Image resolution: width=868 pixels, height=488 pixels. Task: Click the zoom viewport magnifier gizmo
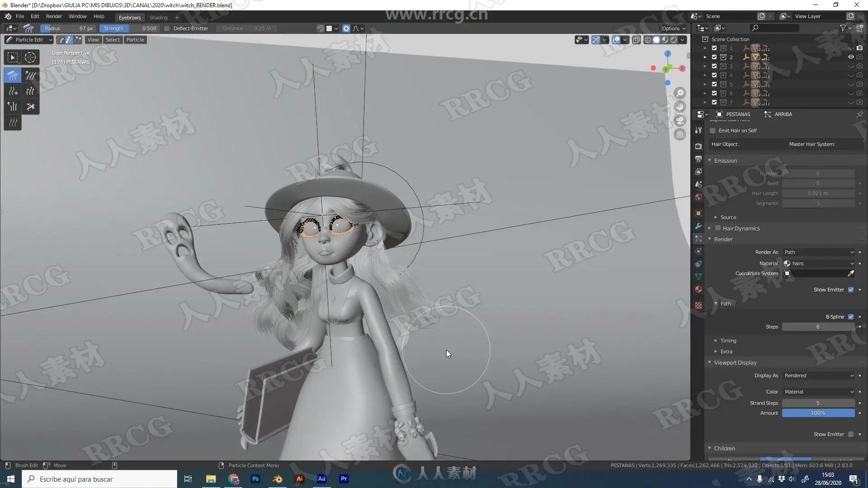coord(680,93)
